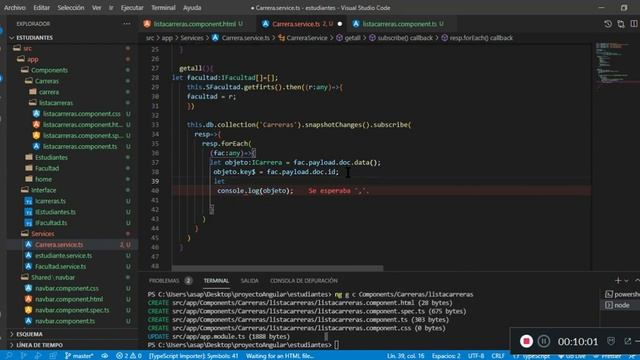Click the new terminal plus icon

pos(618,280)
